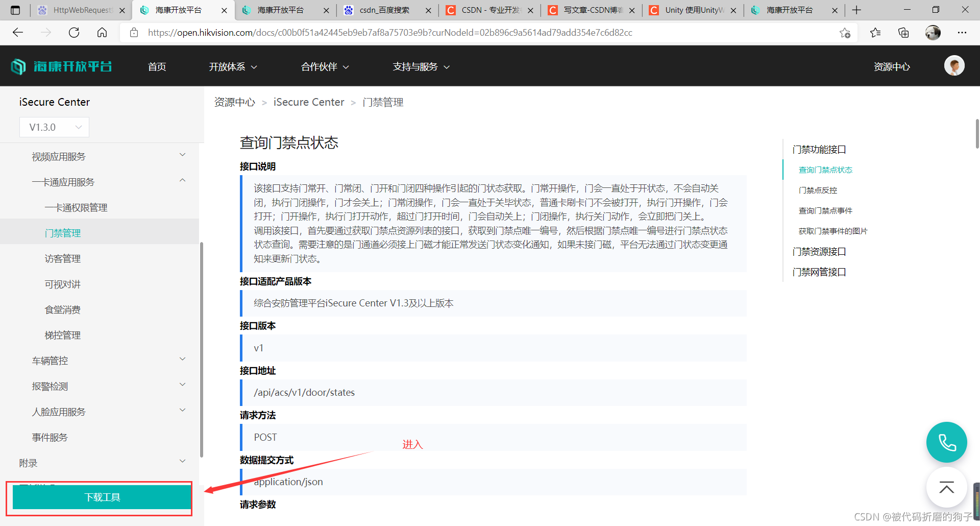The height and width of the screenshot is (526, 980).
Task: Open the tab actions menu icon
Action: point(15,10)
